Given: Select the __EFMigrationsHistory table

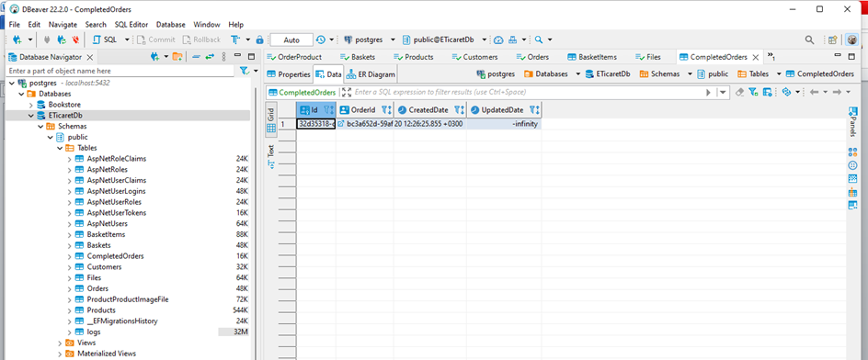Looking at the screenshot, I should [x=122, y=321].
